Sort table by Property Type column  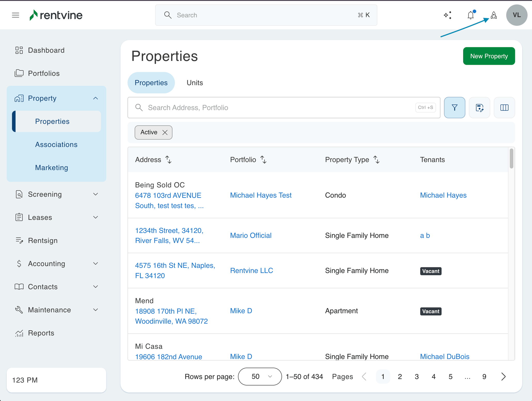(x=376, y=160)
